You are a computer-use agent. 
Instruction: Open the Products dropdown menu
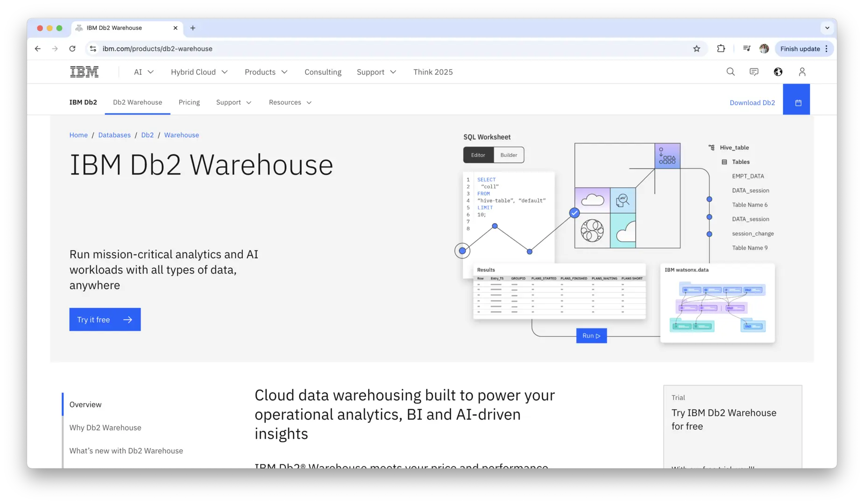pyautogui.click(x=266, y=72)
